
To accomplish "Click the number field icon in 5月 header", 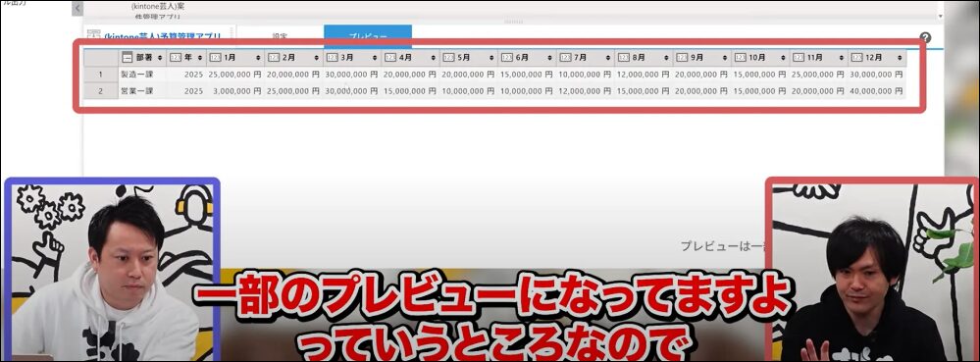I will (448, 57).
